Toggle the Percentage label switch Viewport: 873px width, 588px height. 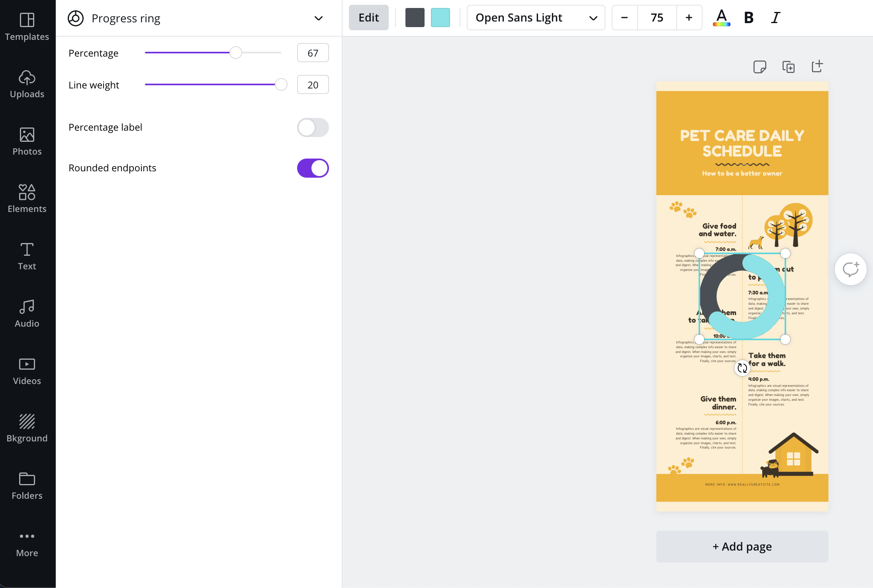point(313,127)
